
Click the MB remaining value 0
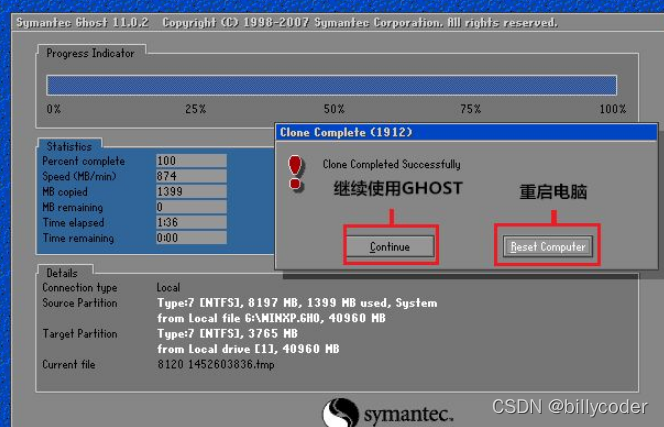191,207
